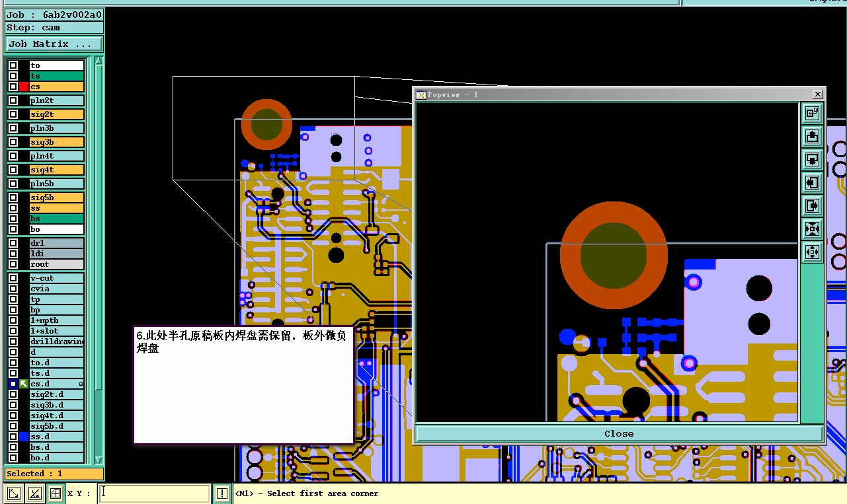Select the ss layer name
Viewport: 847px width, 504px height.
(x=57, y=208)
